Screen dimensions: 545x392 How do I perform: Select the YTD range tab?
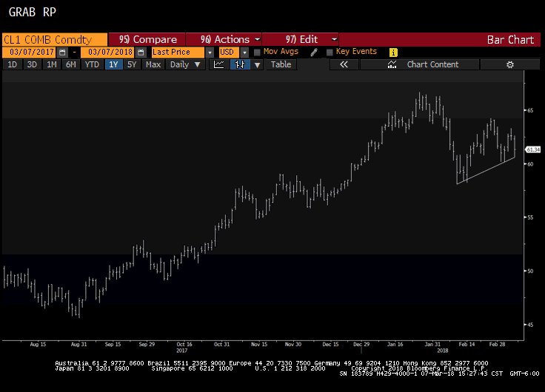(92, 64)
